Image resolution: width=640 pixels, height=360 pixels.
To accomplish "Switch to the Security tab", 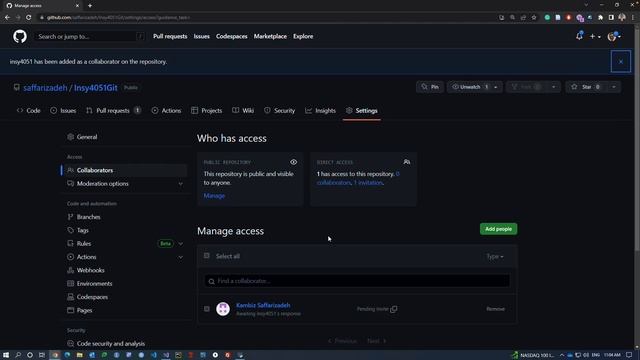I will click(x=280, y=111).
